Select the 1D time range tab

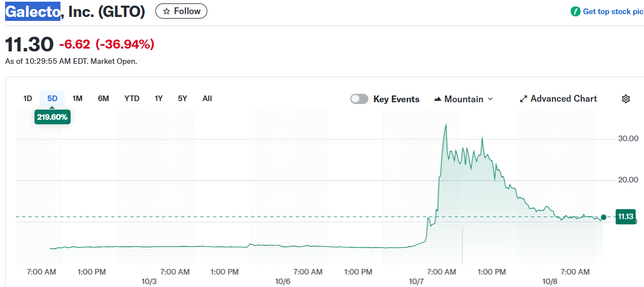point(28,98)
